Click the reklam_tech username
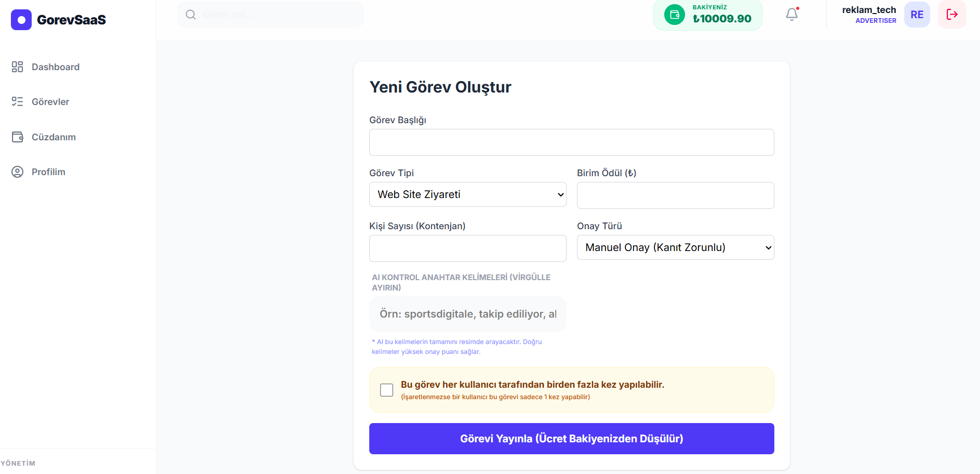This screenshot has width=980, height=474. point(868,10)
